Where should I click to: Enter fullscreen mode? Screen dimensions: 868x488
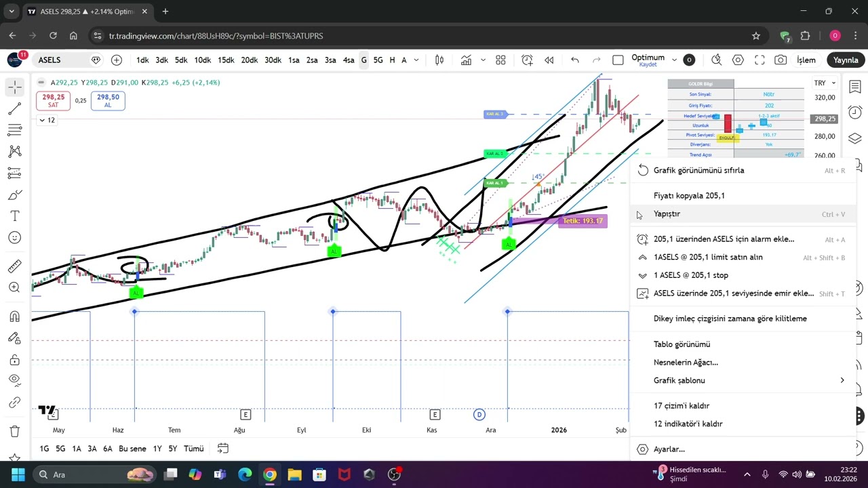[759, 60]
